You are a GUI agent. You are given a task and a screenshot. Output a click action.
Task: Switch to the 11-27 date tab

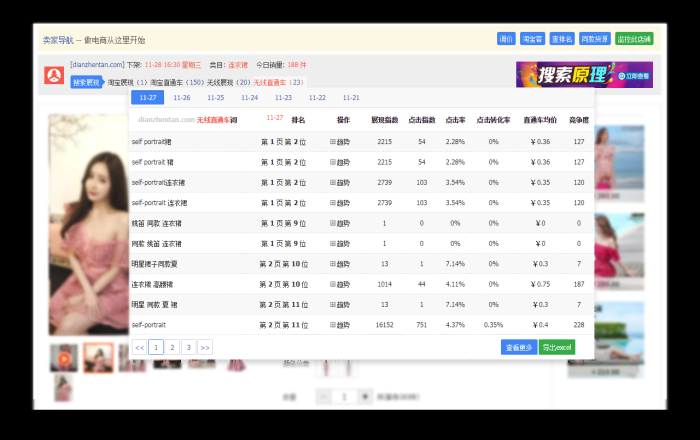(x=148, y=97)
